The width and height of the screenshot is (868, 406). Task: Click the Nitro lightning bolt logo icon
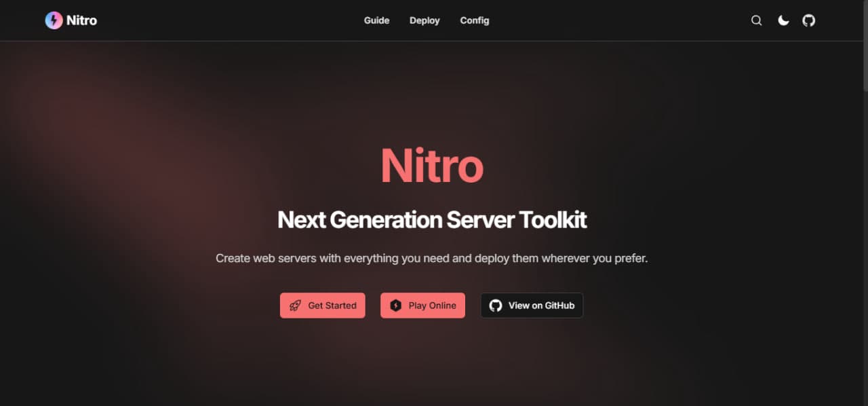[x=54, y=20]
